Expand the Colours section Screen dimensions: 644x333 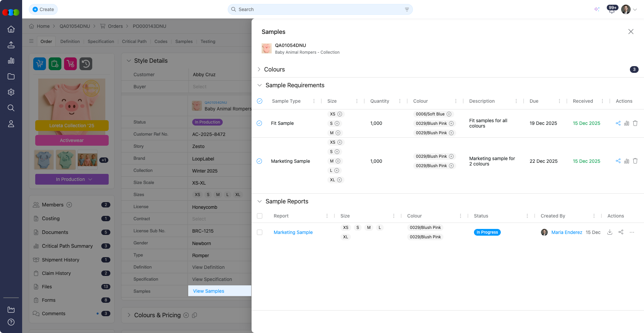click(259, 69)
